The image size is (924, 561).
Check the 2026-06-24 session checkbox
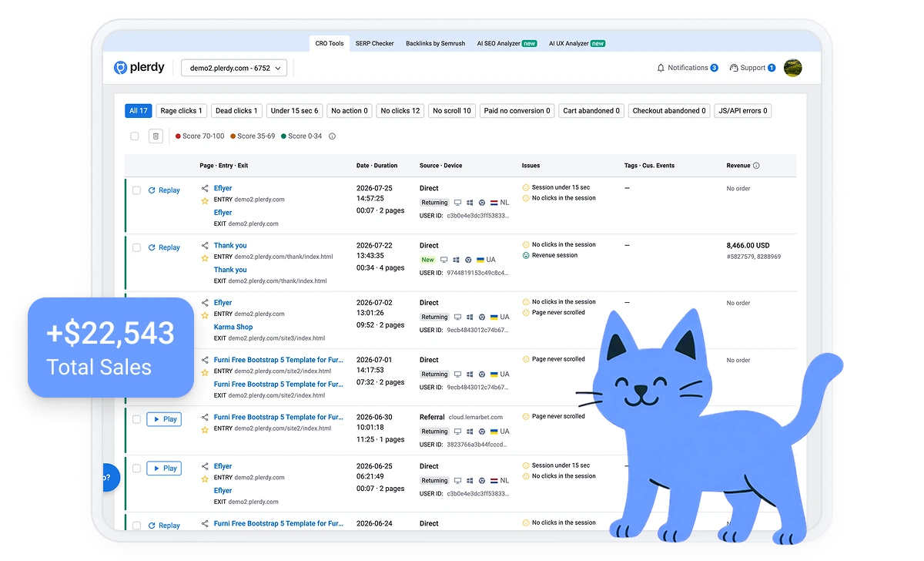[136, 526]
